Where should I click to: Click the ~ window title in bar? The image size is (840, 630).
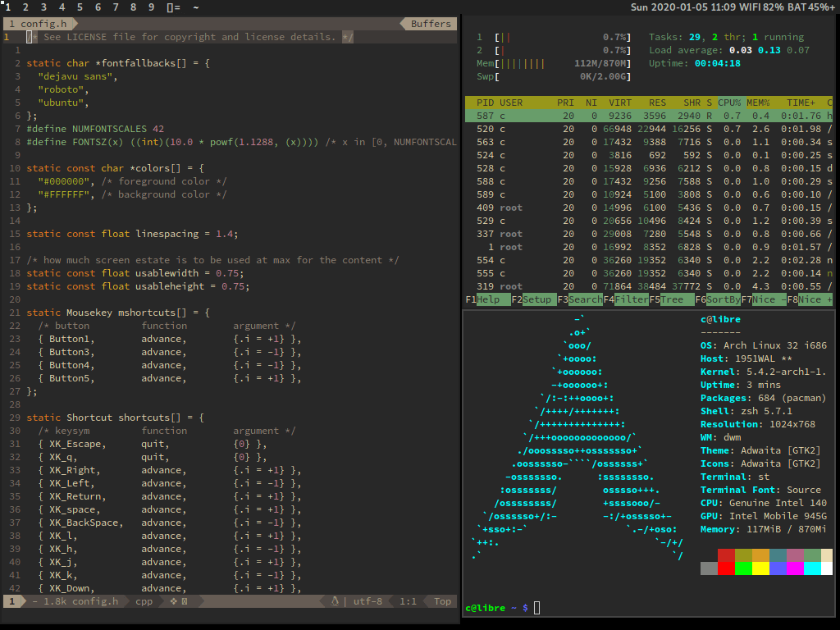195,7
